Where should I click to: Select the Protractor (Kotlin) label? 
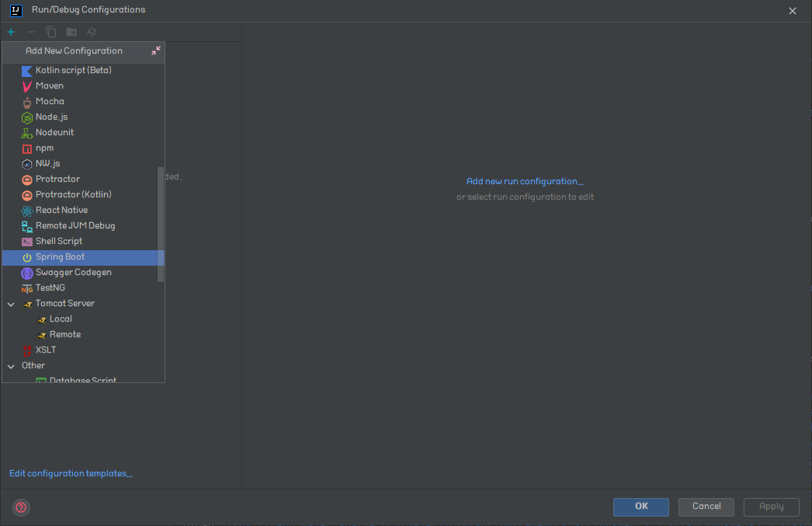74,195
